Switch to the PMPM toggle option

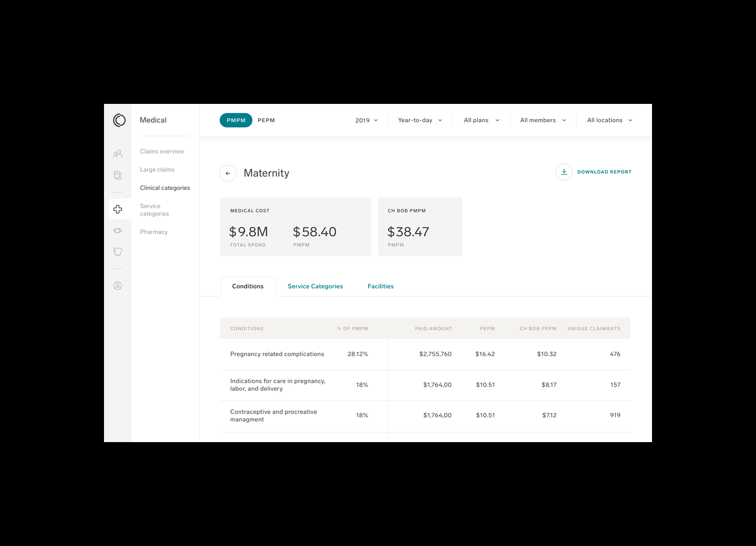pyautogui.click(x=236, y=121)
